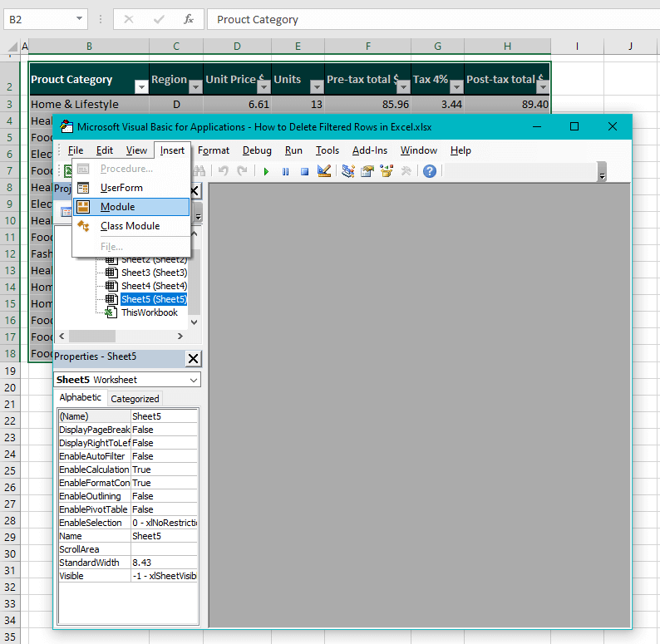Close the Properties - Sheet5 pane
The image size is (660, 644).
(x=193, y=359)
